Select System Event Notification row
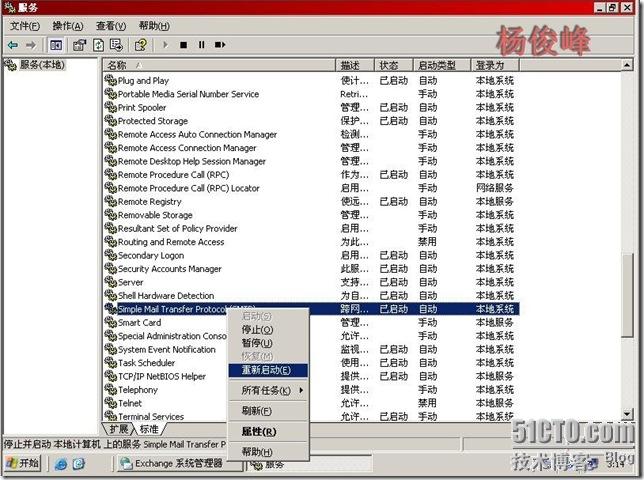The height and width of the screenshot is (480, 644). [x=311, y=349]
